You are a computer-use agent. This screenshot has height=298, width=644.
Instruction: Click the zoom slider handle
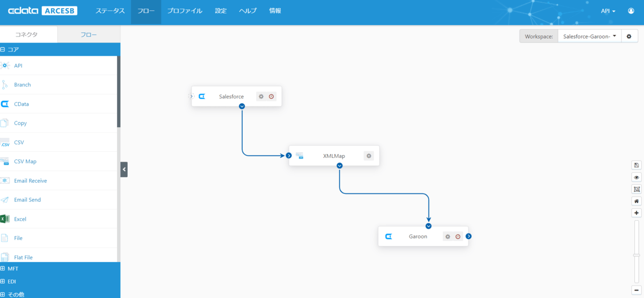coord(637,255)
